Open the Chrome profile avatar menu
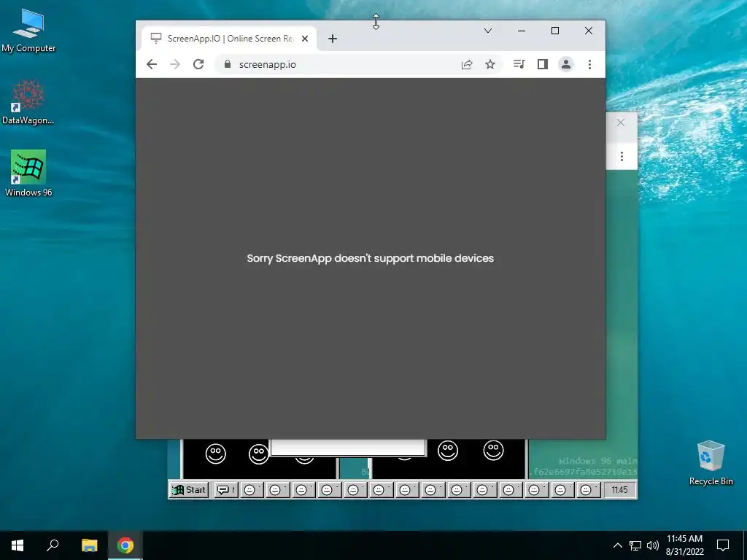The image size is (747, 560). pyautogui.click(x=565, y=64)
